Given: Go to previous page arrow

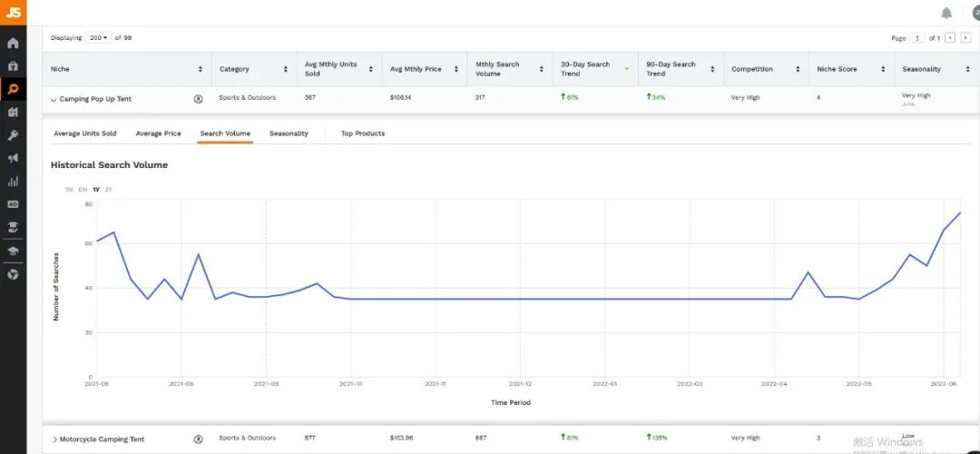Looking at the screenshot, I should pyautogui.click(x=950, y=37).
